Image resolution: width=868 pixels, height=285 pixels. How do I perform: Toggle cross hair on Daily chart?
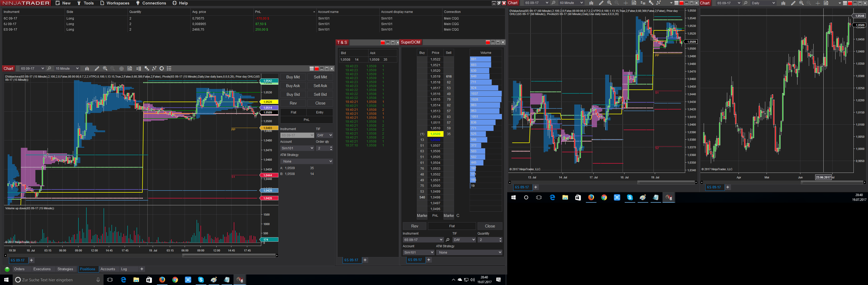(818, 3)
